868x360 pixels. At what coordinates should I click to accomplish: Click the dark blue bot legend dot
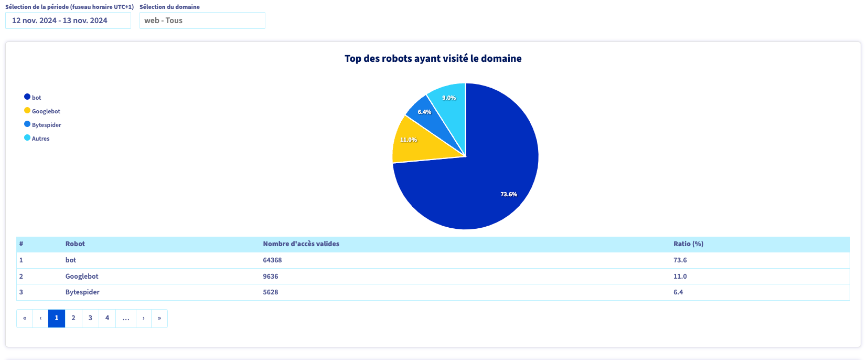coord(27,97)
